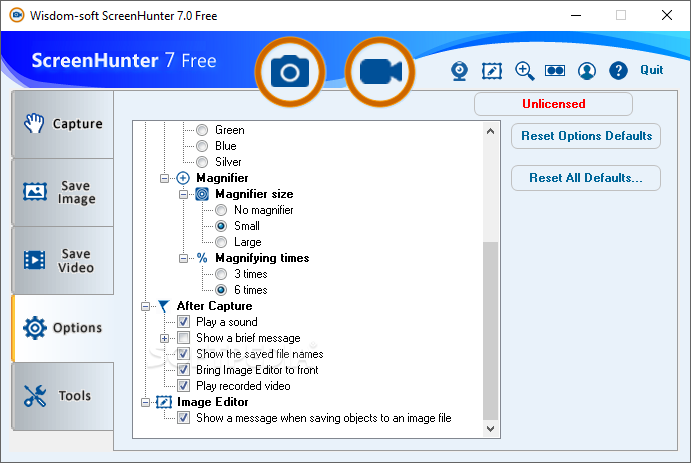Toggle Play recorded video checkbox

183,386
